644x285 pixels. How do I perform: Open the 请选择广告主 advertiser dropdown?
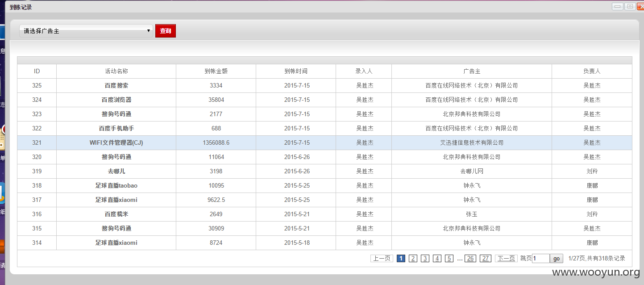(x=86, y=31)
